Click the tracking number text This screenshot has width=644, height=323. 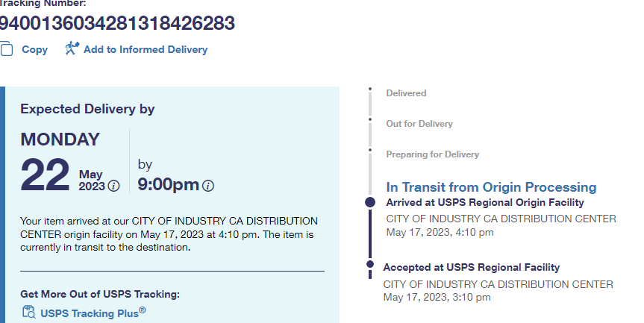coord(117,24)
